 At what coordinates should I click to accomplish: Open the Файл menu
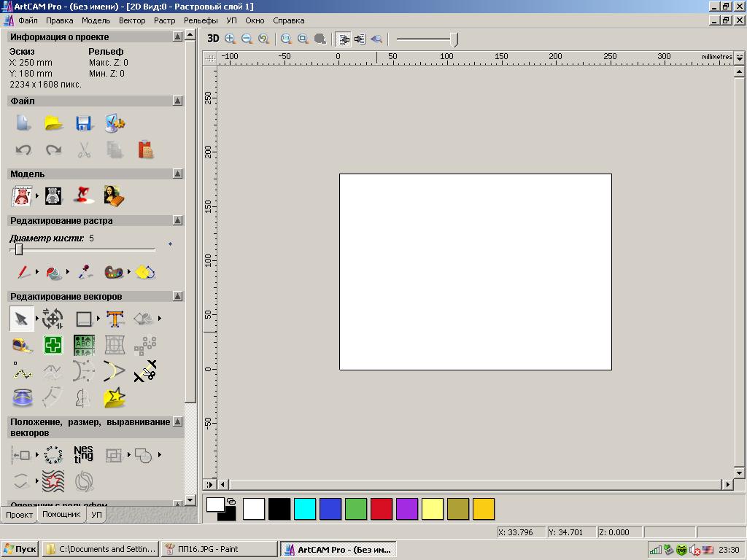point(28,20)
